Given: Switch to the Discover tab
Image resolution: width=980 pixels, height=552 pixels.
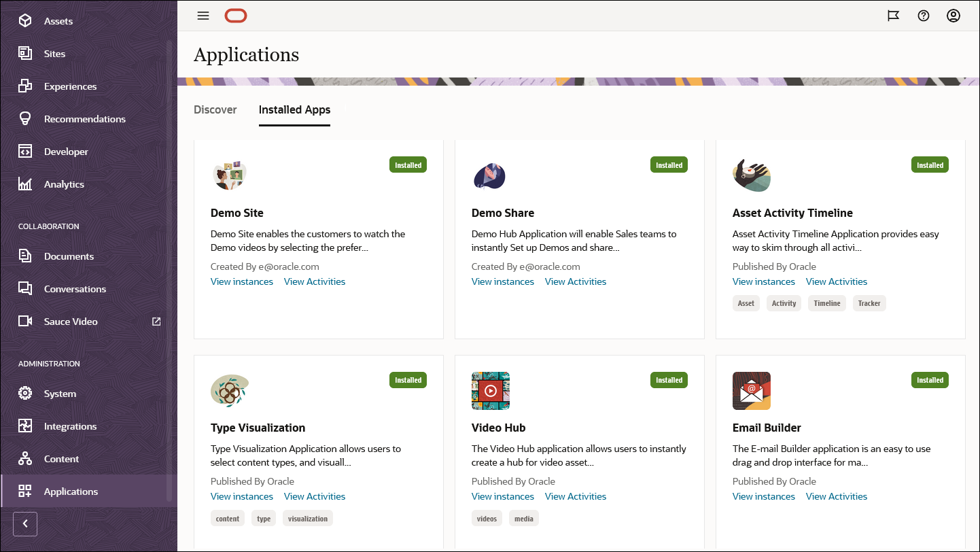Looking at the screenshot, I should pyautogui.click(x=215, y=109).
